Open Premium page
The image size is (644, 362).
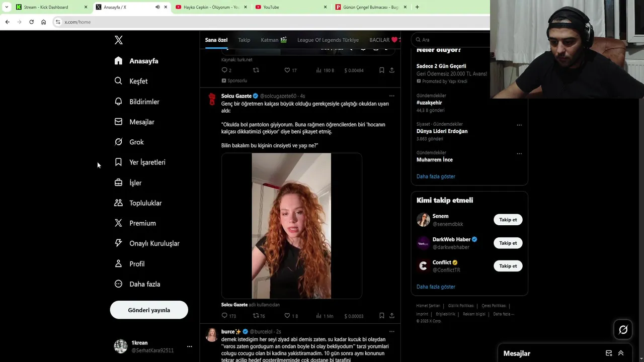pos(135,223)
